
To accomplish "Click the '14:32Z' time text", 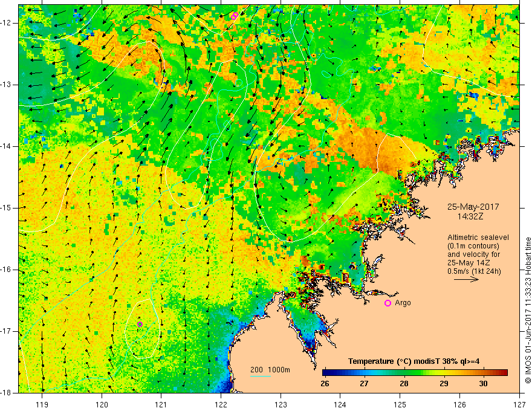I will tap(470, 216).
